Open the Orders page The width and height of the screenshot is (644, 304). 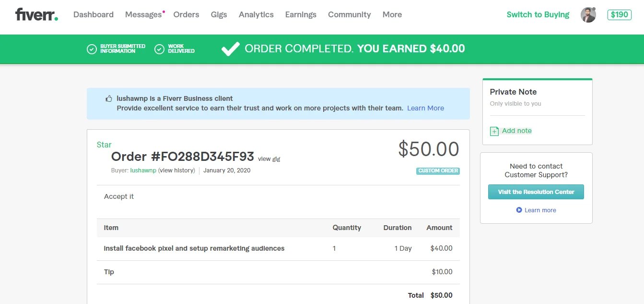186,15
